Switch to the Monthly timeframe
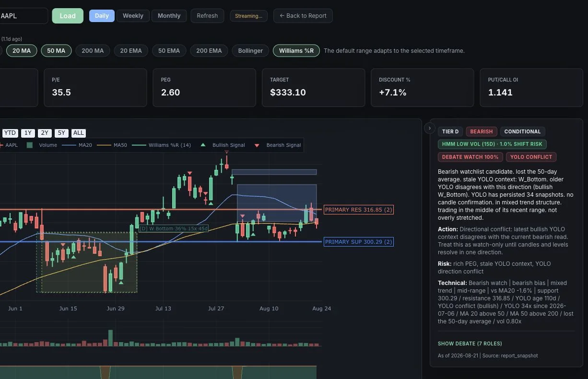Image resolution: width=588 pixels, height=379 pixels. [169, 16]
